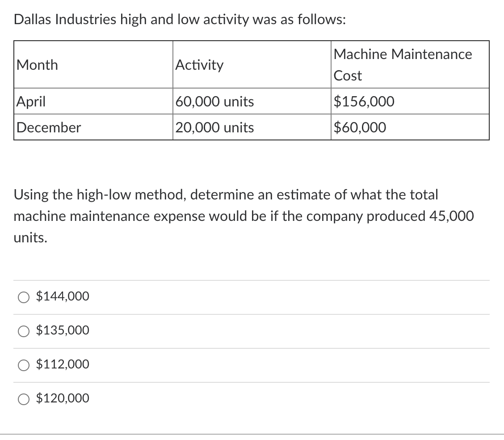This screenshot has height=440, width=504.
Task: Click the high-low method question paragraph
Action: pos(244,216)
